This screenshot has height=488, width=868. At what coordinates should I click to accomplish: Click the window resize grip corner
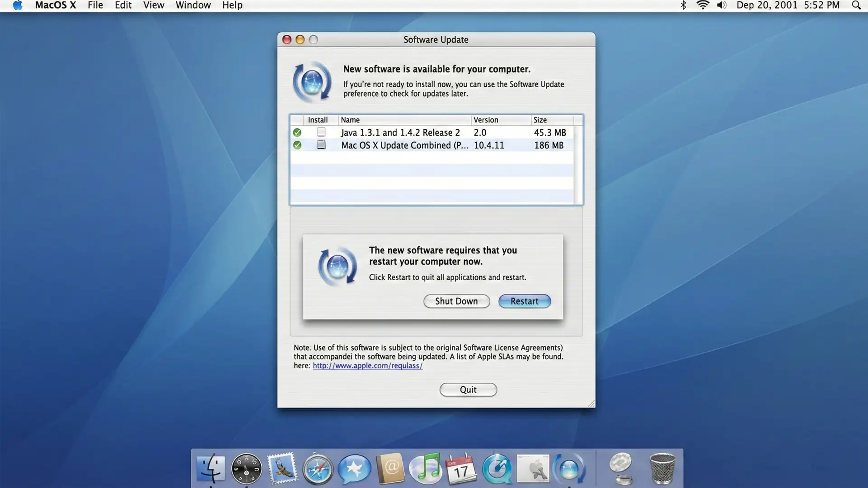[x=591, y=404]
